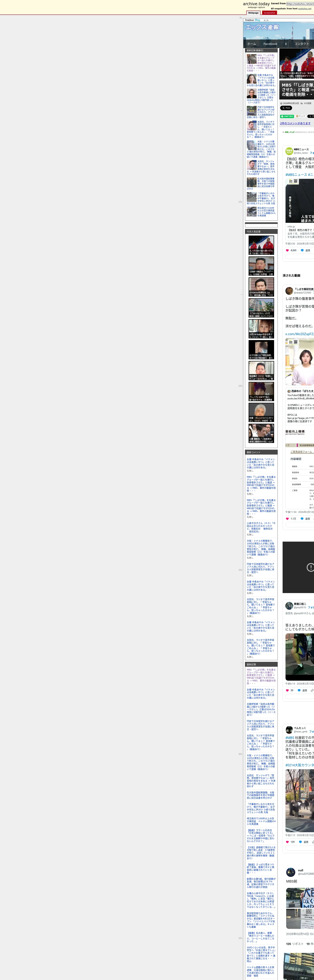Open 在大阪中国総領事館 article in 最新記事(画像付)
This screenshot has height=980, width=314.
261,183
